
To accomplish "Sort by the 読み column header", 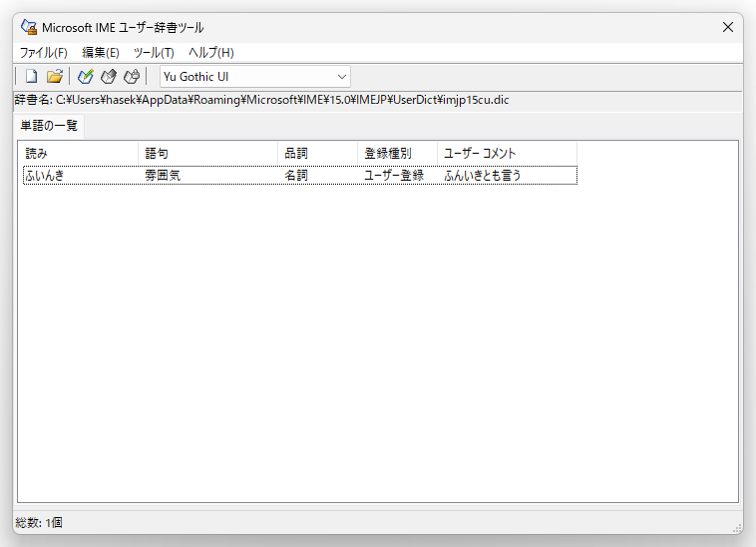I will pos(80,154).
